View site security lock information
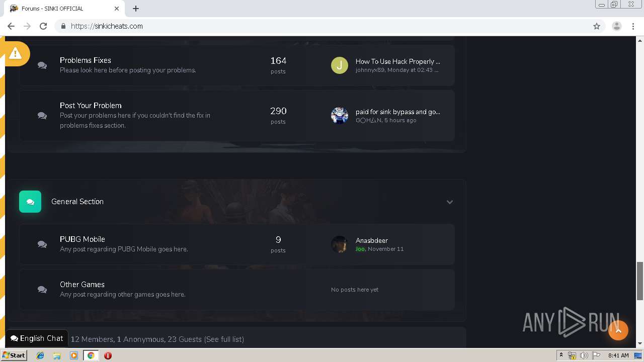644x362 pixels. pos(63,26)
